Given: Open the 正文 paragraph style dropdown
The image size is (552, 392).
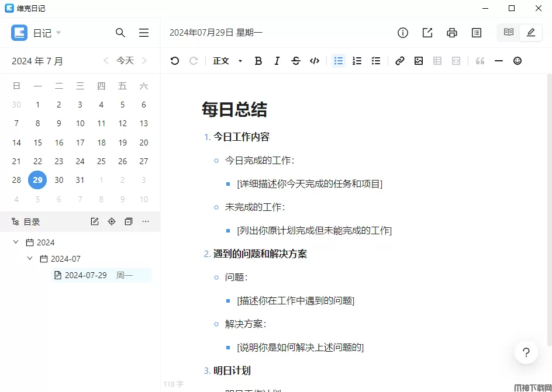Looking at the screenshot, I should pos(227,61).
